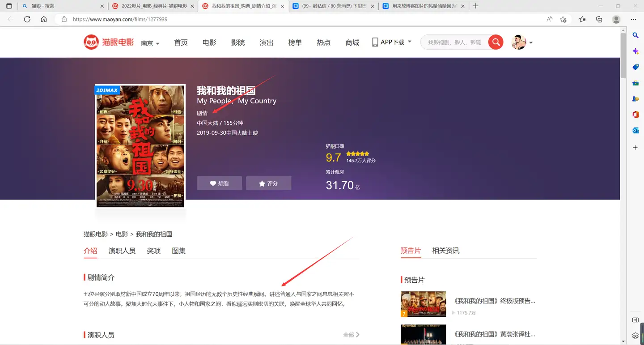Viewport: 644px width, 345px height.
Task: Select the 演职人员 tab
Action: [122, 251]
